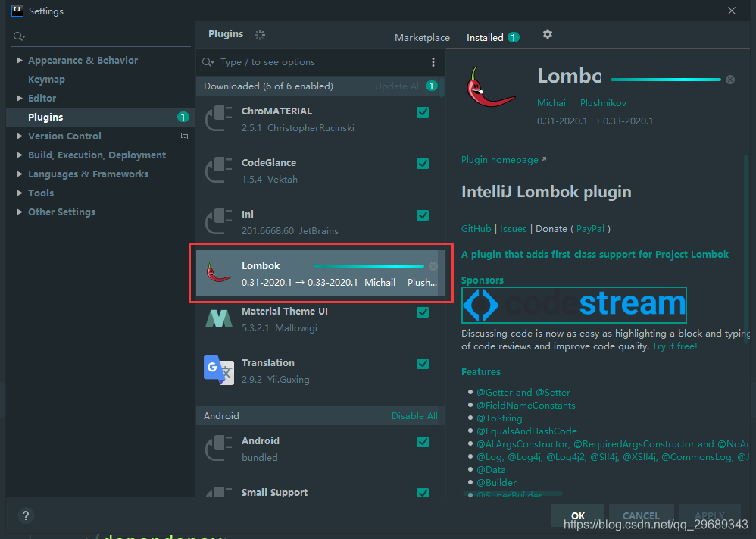
Task: Click the Cancel button
Action: coord(641,515)
